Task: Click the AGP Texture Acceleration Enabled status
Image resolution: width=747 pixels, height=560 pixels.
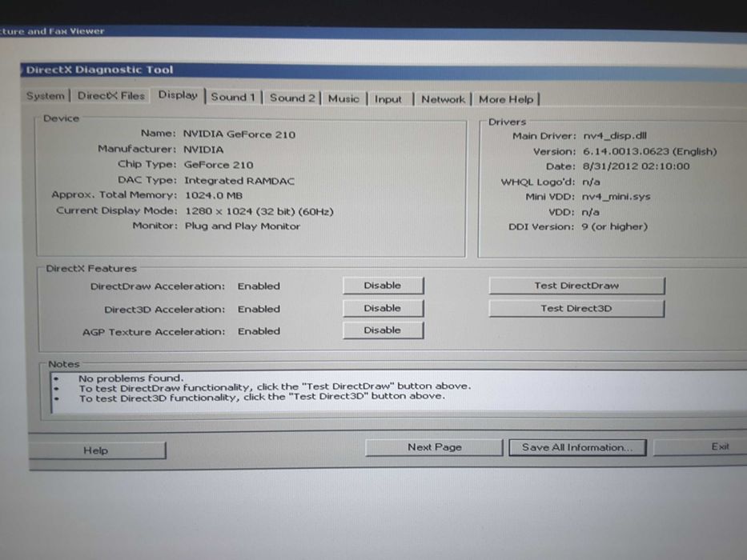Action: pyautogui.click(x=259, y=331)
